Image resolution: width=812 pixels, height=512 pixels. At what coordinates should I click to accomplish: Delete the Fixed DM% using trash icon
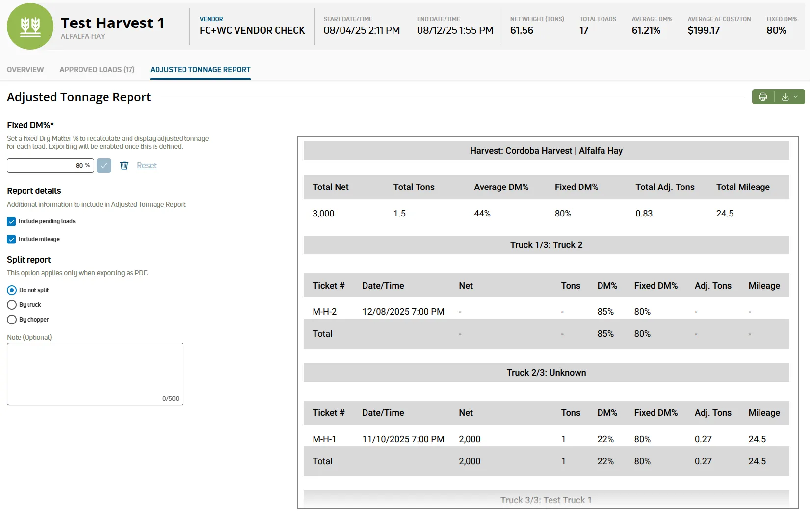coord(124,165)
